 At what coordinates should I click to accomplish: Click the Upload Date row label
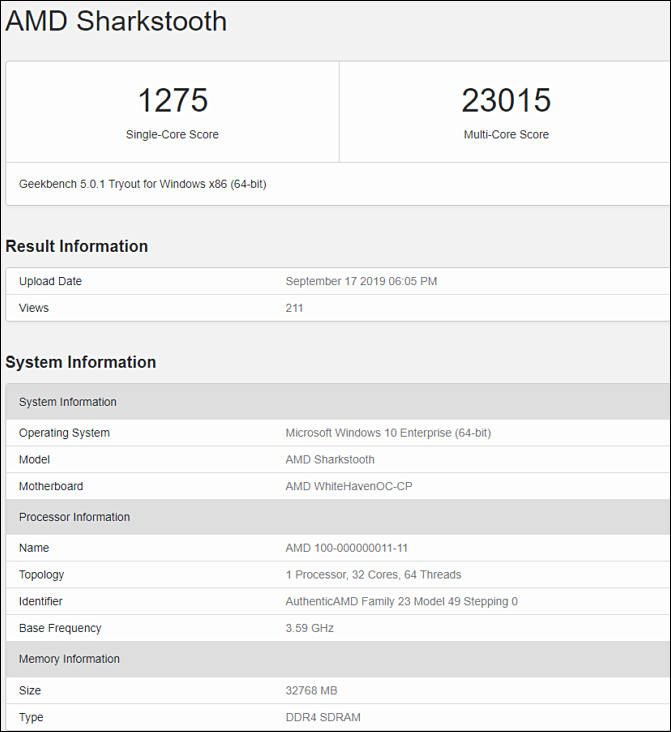point(50,281)
